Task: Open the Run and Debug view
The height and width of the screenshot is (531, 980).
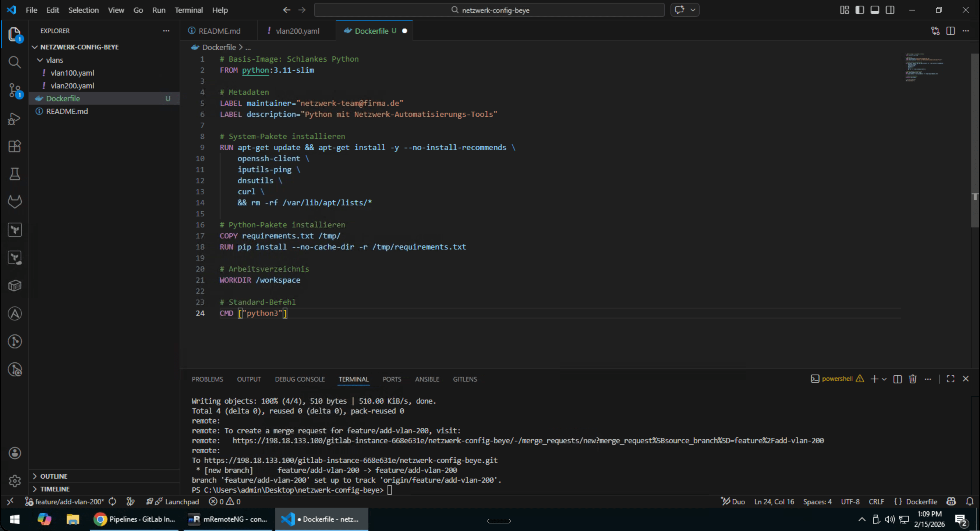Action: [x=15, y=118]
